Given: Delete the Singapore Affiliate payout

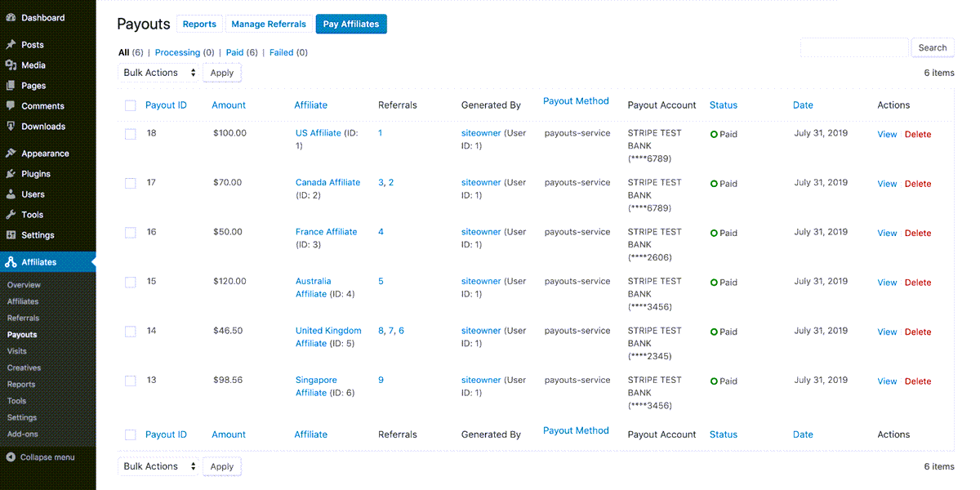Looking at the screenshot, I should (x=918, y=381).
